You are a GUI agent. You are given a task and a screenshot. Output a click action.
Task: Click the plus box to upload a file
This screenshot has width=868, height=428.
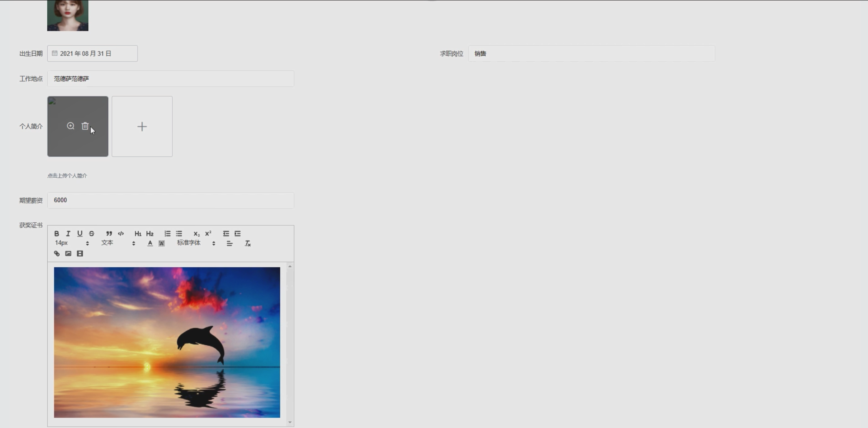coord(142,127)
